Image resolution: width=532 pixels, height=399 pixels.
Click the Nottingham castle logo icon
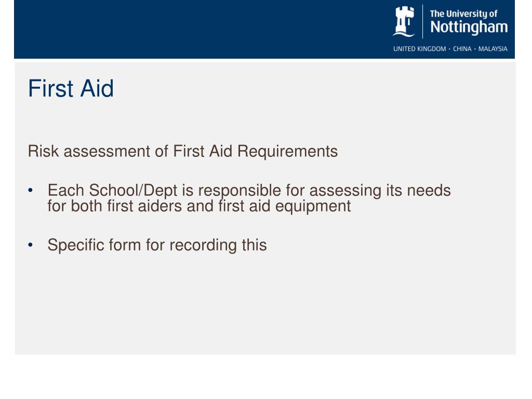(x=404, y=21)
